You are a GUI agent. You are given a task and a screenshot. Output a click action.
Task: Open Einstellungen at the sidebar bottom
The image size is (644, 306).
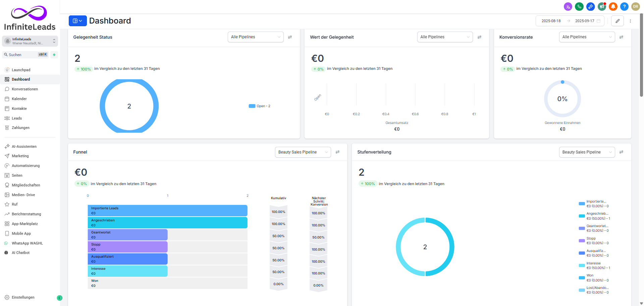[23, 298]
